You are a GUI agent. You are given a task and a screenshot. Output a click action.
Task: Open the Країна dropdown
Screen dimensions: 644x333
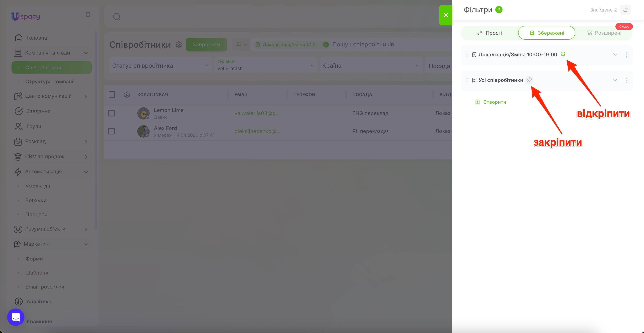pos(371,66)
